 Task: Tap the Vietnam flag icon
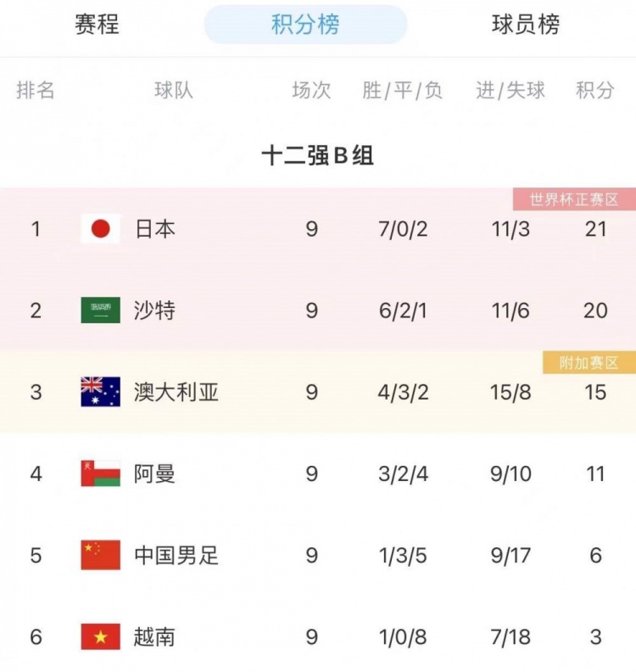click(x=101, y=637)
